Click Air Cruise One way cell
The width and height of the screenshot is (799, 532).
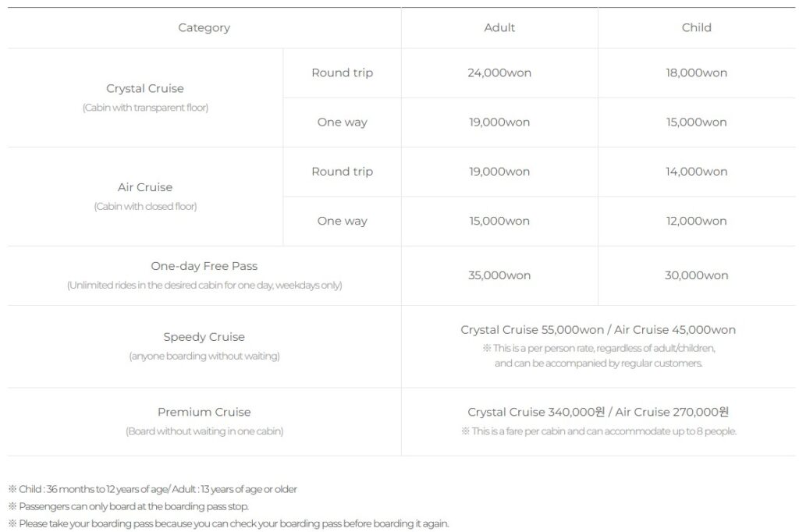(342, 222)
